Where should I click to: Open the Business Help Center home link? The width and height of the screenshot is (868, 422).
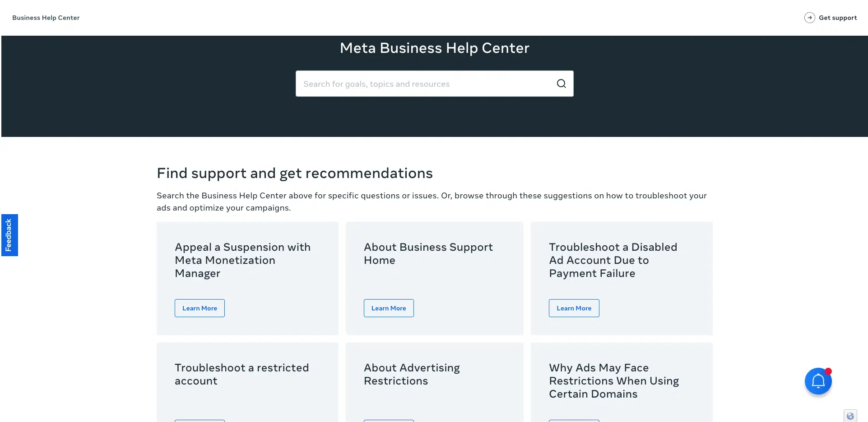(46, 18)
